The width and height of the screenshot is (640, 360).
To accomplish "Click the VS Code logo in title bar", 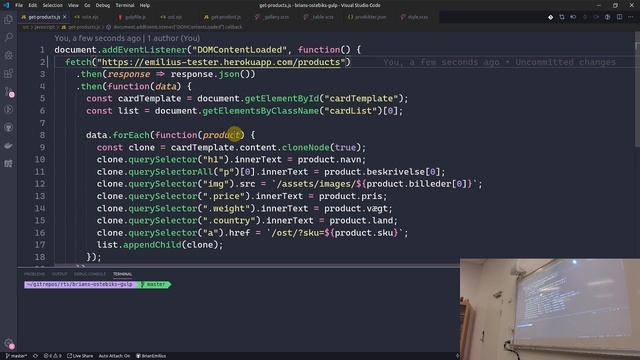I will 6,5.
